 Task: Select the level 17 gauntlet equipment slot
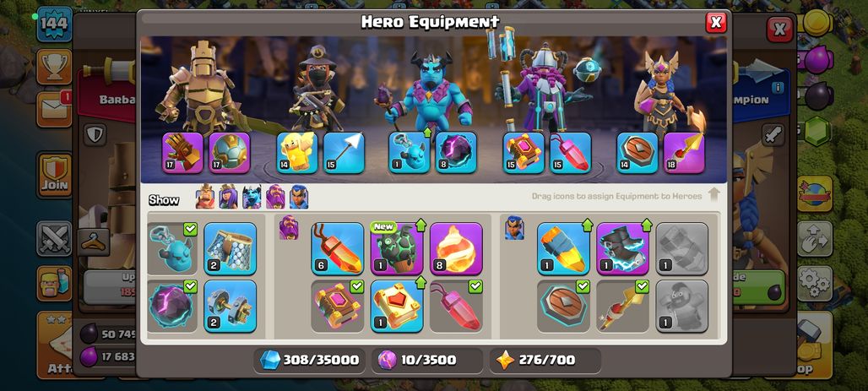pyautogui.click(x=182, y=153)
